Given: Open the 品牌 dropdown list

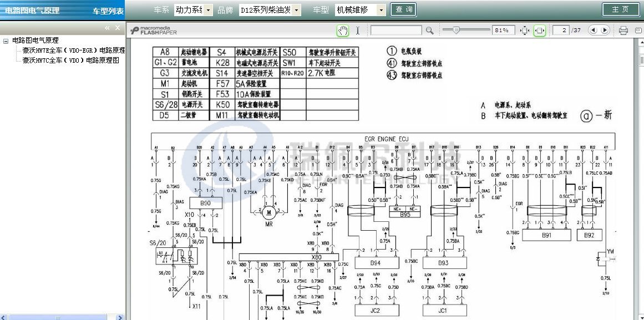Looking at the screenshot, I should click(x=270, y=10).
